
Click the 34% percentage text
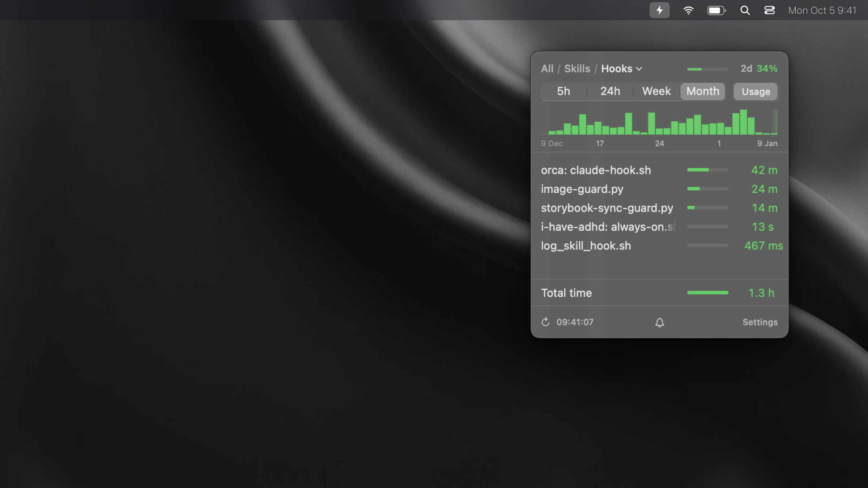767,68
